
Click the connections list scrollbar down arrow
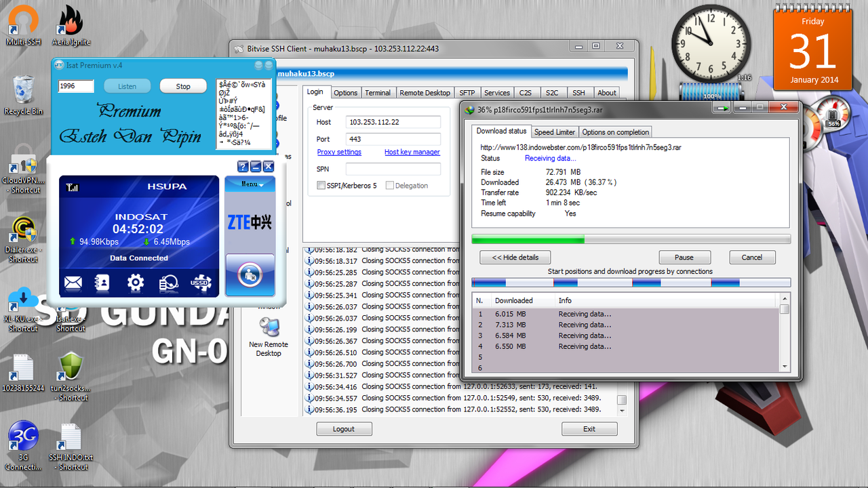click(785, 367)
